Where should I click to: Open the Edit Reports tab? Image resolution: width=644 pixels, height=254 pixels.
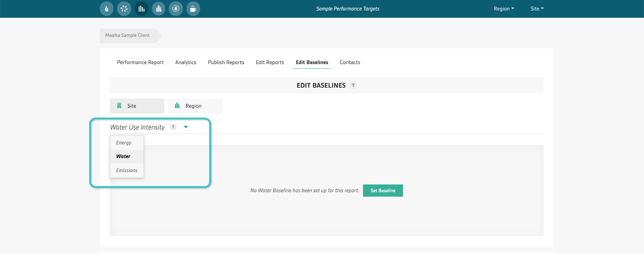270,62
